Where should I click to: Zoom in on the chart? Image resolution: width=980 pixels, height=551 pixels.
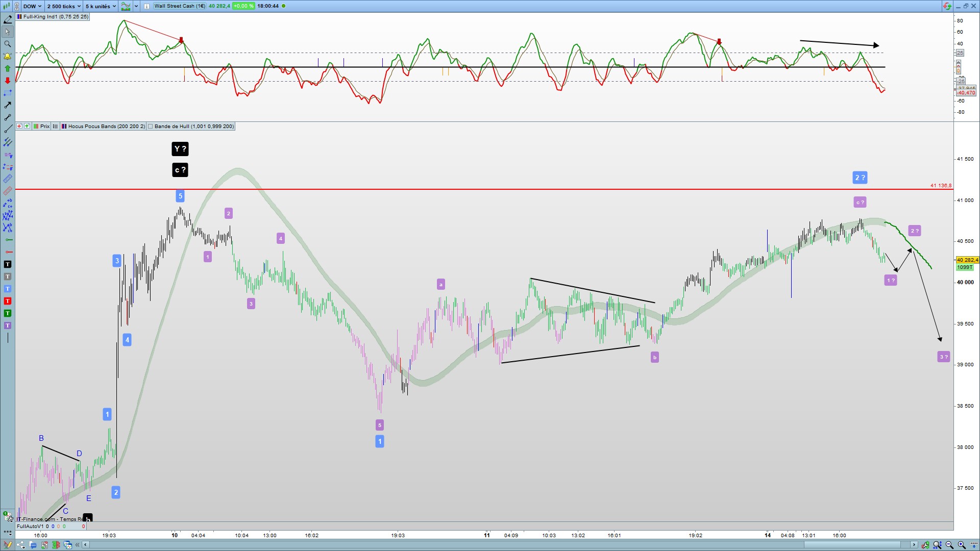point(962,545)
